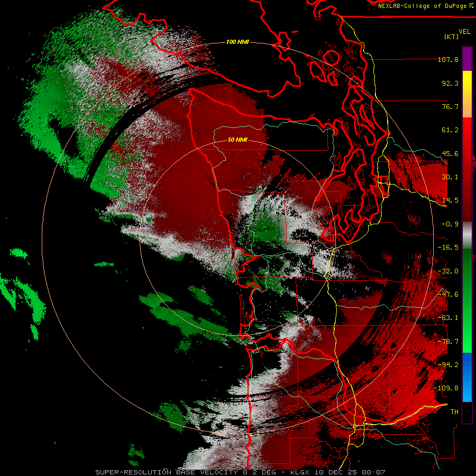Select the -47.6 legend value

[448, 295]
